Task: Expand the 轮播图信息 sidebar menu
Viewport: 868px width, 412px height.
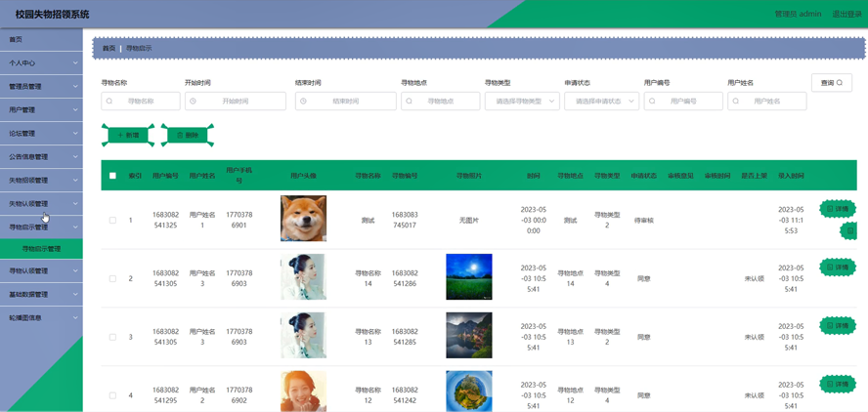Action: (41, 318)
